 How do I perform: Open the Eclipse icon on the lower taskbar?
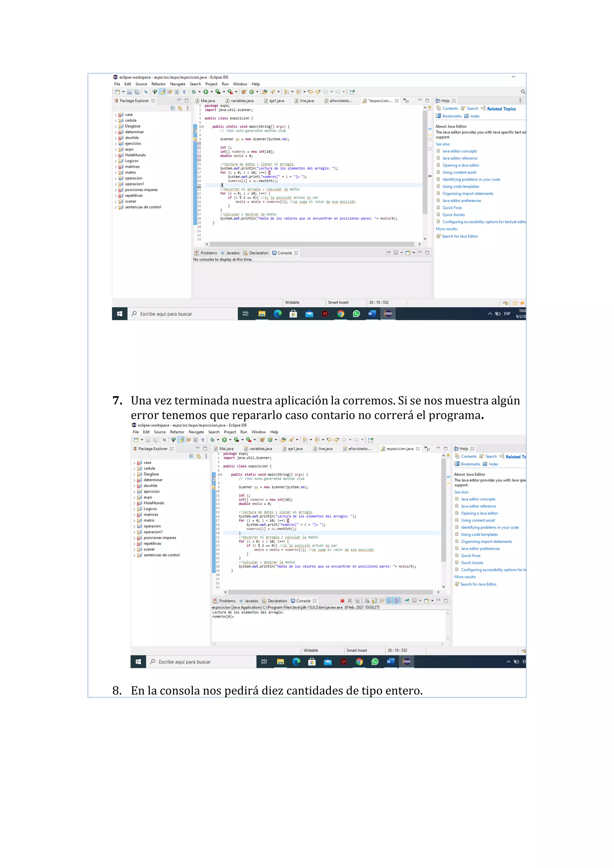(x=406, y=662)
